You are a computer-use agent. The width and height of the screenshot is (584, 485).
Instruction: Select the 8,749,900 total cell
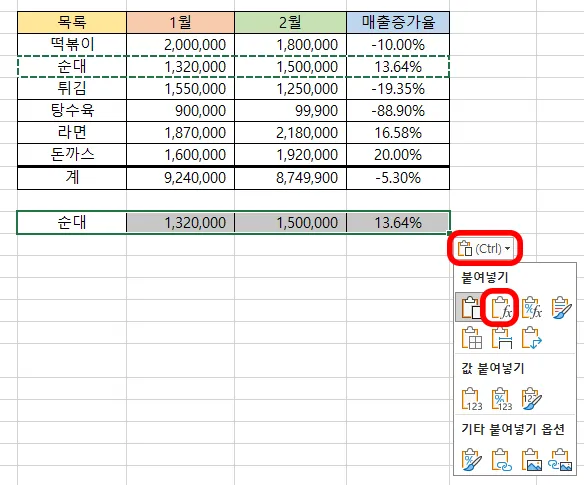pyautogui.click(x=291, y=178)
